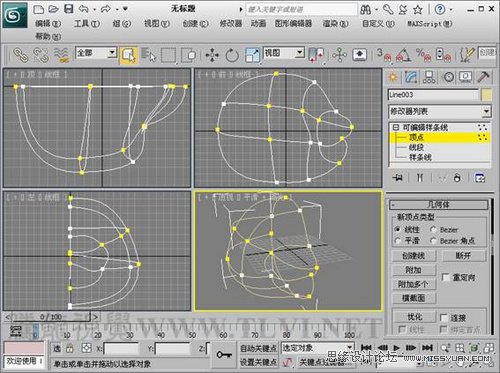The image size is (500, 373).
Task: Open the Select by Name list icon
Action: coord(148,55)
